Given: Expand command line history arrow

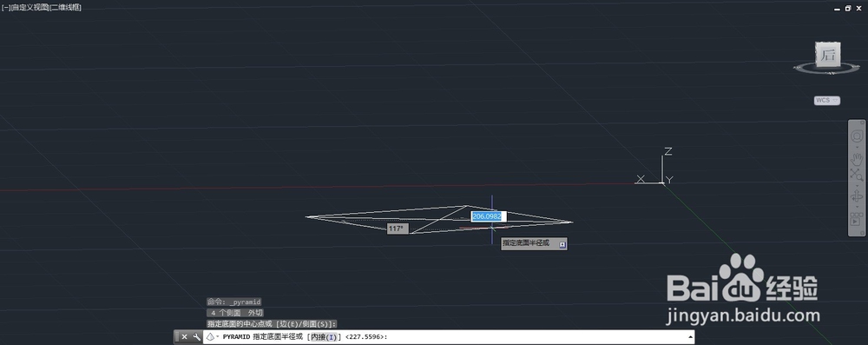Looking at the screenshot, I should (690, 336).
